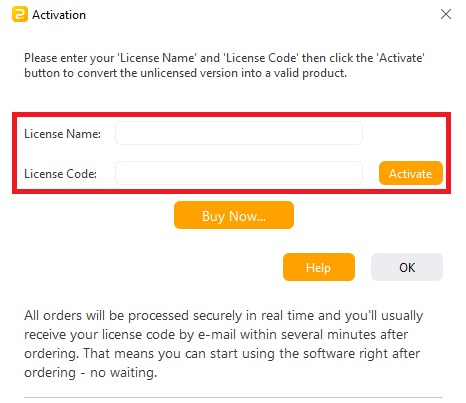Click the red highlight border around license fields
Image resolution: width=466 pixels, height=403 pixels.
[232, 115]
